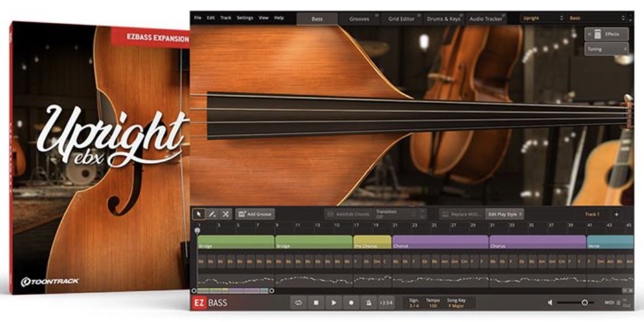Add a new track with plus icon
This screenshot has width=644, height=322.
[616, 214]
